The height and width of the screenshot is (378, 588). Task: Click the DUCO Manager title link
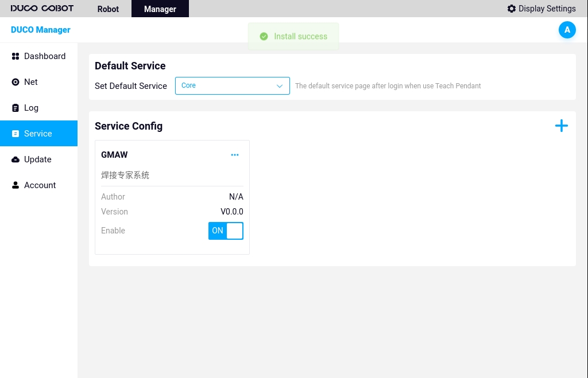[x=41, y=30]
